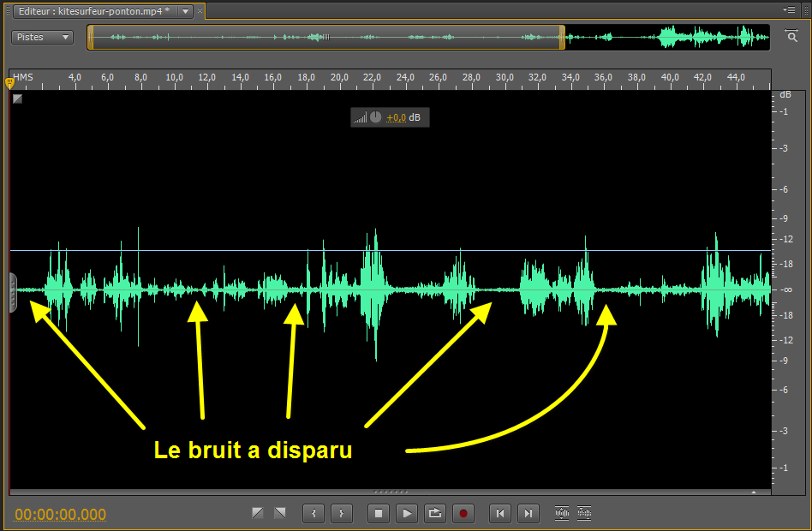Screen dimensions: 812x531
Task: Open the panel options menu icon
Action: click(x=789, y=9)
